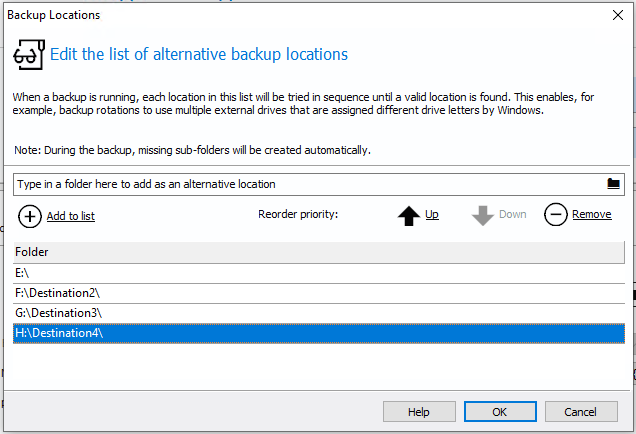Click the 'Up' link text
Viewport: 636px width, 434px height.
pos(432,215)
